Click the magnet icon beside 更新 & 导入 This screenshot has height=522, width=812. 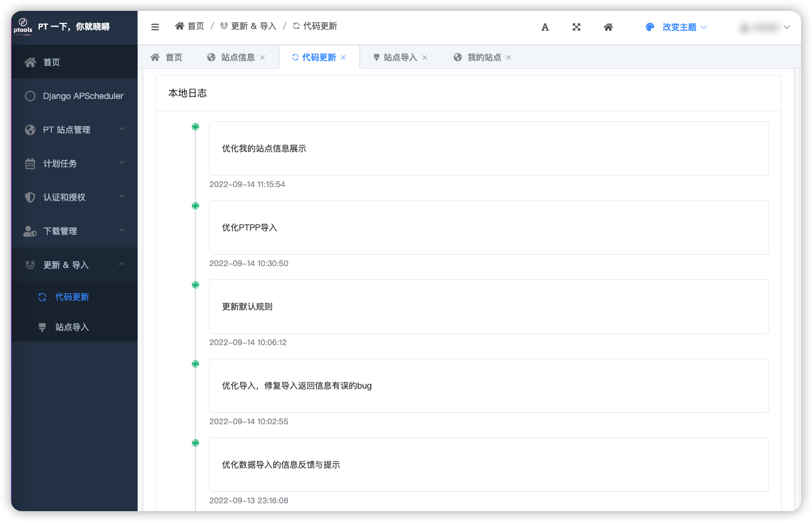30,265
